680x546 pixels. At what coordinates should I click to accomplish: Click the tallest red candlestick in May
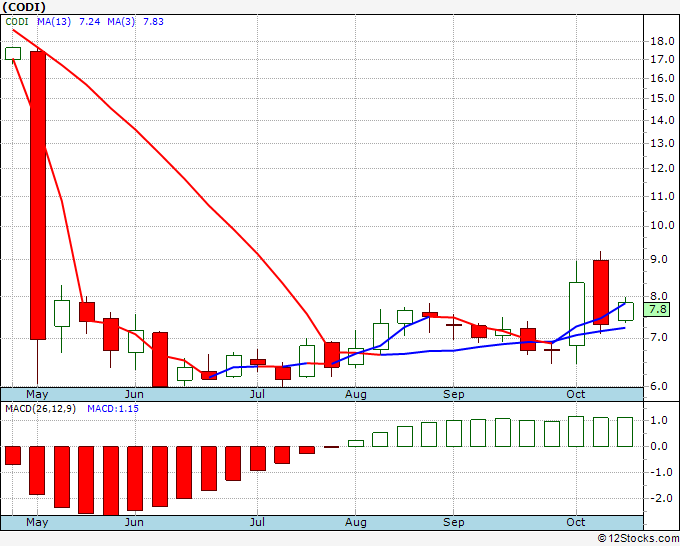click(x=38, y=195)
